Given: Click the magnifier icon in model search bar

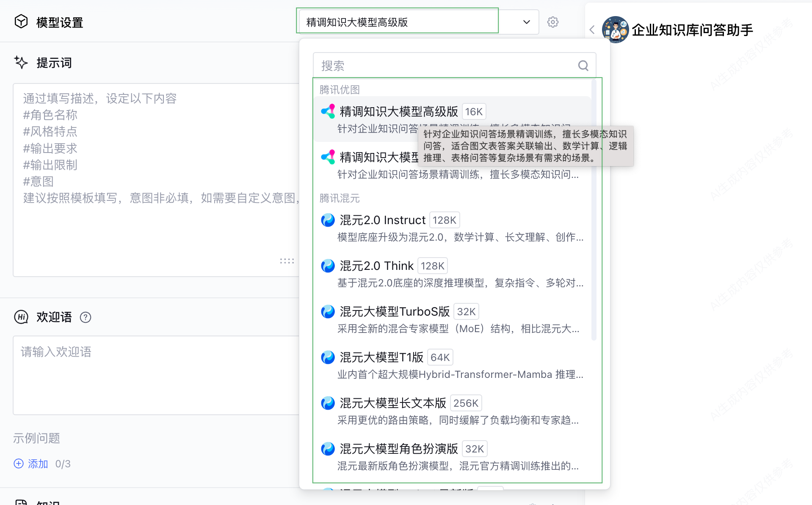Looking at the screenshot, I should click(x=583, y=65).
